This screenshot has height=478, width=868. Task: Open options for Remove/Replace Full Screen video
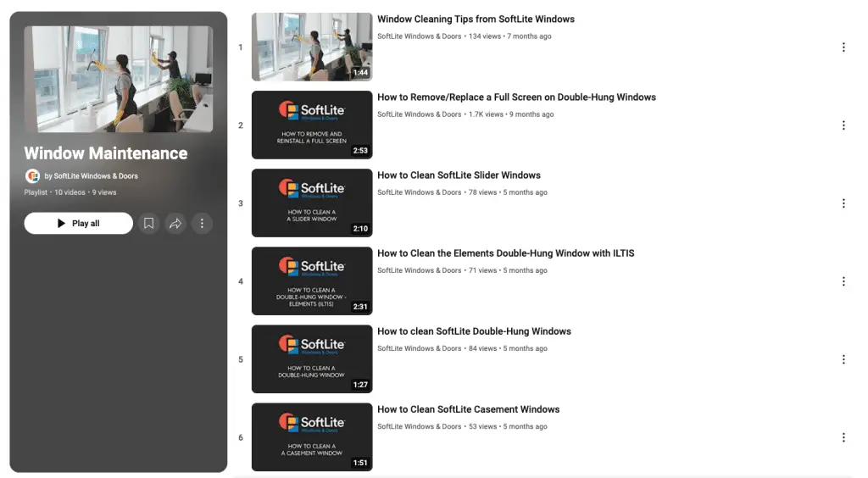coord(843,125)
